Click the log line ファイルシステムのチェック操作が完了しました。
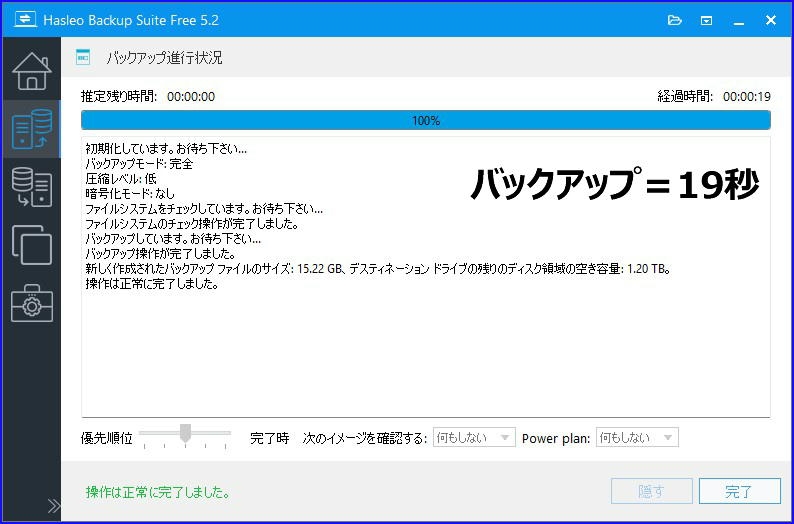Image resolution: width=794 pixels, height=524 pixels. click(x=192, y=223)
